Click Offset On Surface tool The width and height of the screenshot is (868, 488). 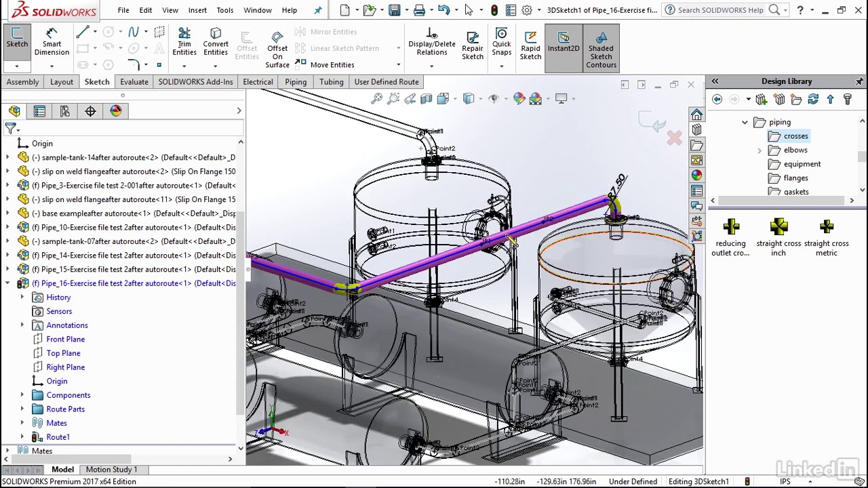[277, 49]
